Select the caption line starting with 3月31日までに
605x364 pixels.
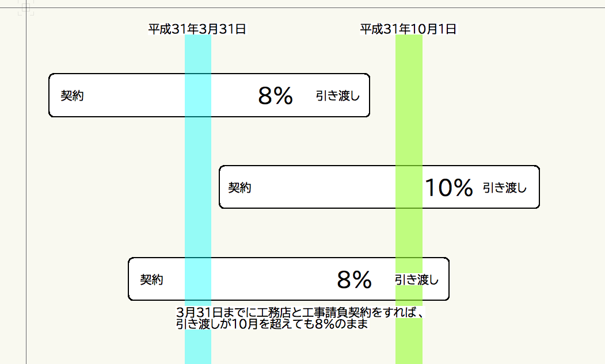point(300,312)
